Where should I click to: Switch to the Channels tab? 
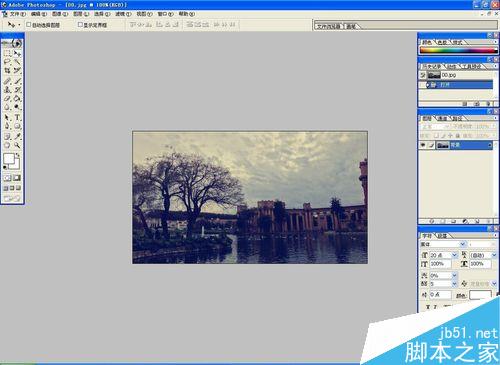point(442,118)
